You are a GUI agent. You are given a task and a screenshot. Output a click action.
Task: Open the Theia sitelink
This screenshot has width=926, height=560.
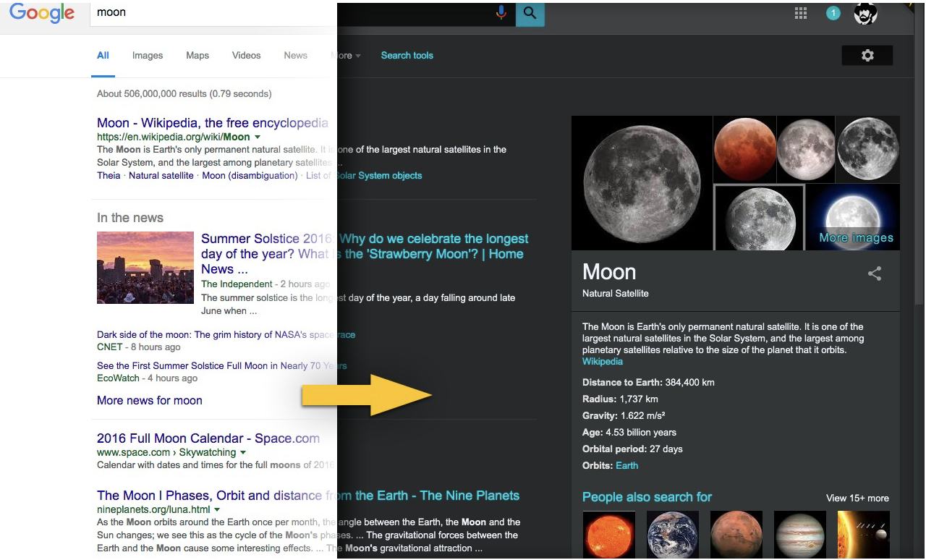point(109,175)
